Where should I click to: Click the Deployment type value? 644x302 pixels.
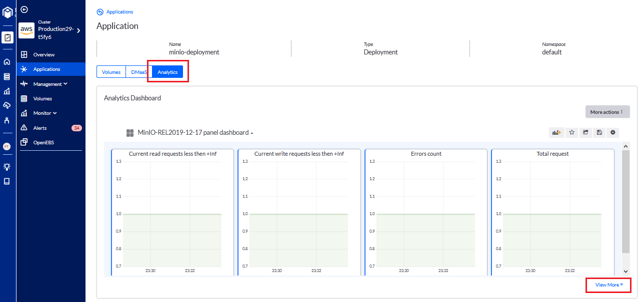pos(380,52)
